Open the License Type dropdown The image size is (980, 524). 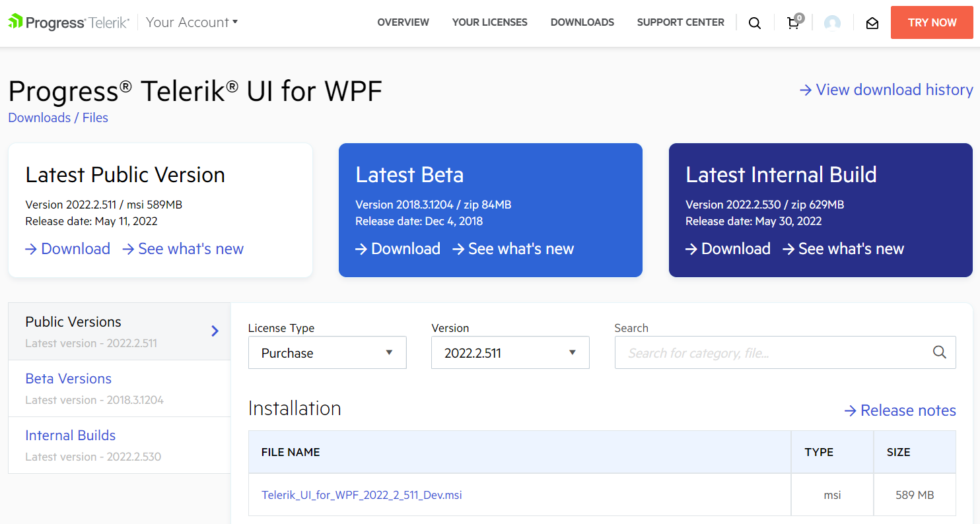pyautogui.click(x=327, y=352)
